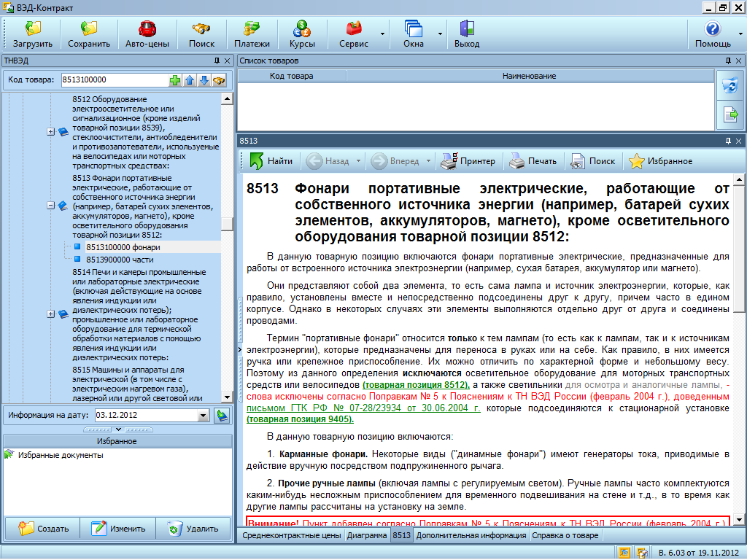Select tree item 8513900000 части
The image size is (747, 560).
[120, 260]
